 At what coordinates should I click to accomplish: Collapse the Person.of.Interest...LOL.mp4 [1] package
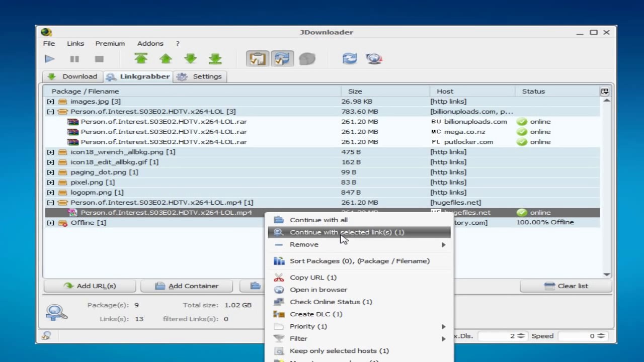pos(50,202)
